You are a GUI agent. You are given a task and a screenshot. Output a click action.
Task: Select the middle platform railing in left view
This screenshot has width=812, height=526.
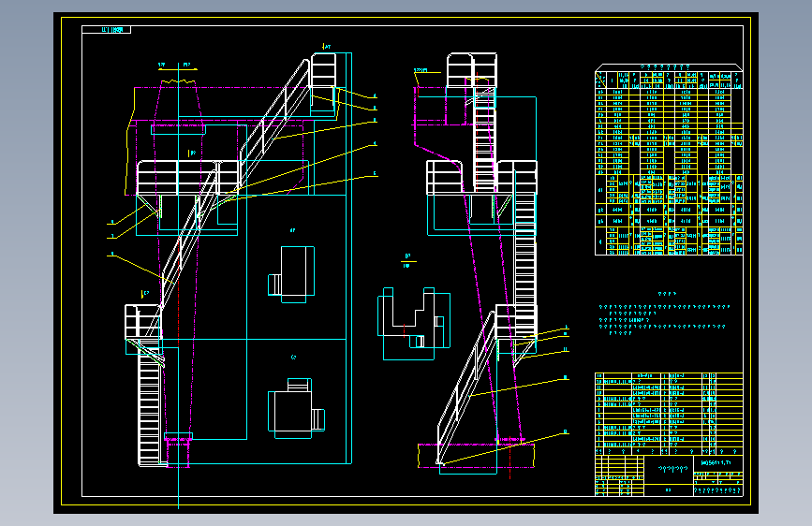coord(189,178)
